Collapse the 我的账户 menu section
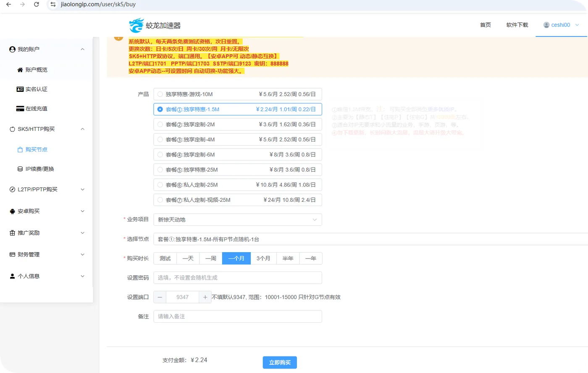This screenshot has height=373, width=588. (83, 50)
